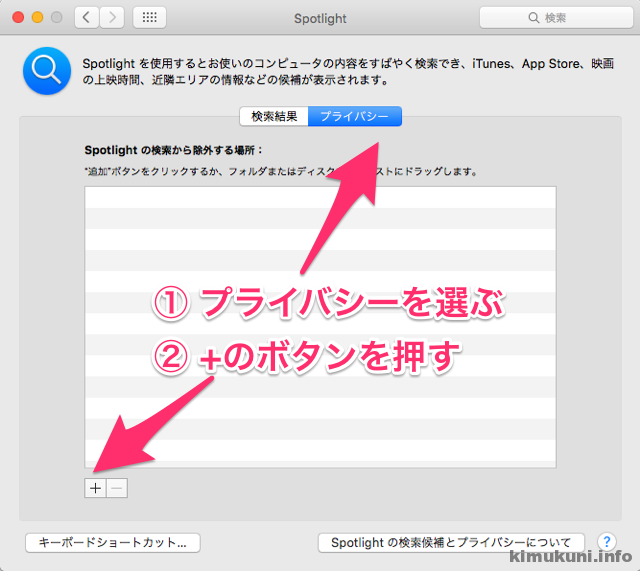Click the excluded locations list box

pyautogui.click(x=320, y=327)
